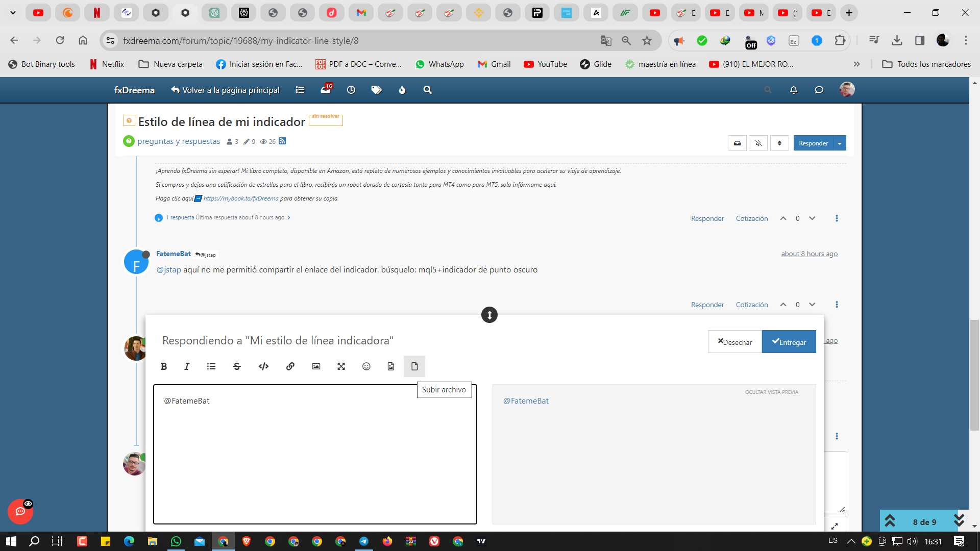980x551 pixels.
Task: Open forum chat bubble icon
Action: tap(819, 90)
